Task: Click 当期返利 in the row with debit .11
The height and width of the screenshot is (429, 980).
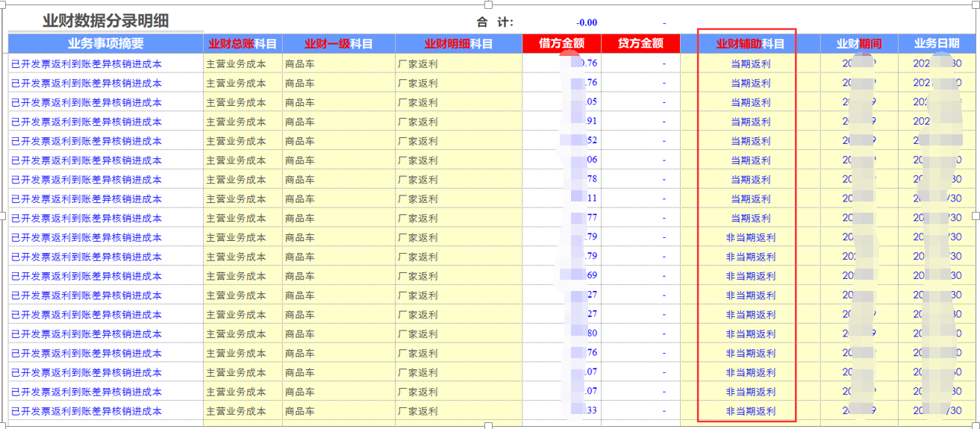Action: (x=750, y=199)
